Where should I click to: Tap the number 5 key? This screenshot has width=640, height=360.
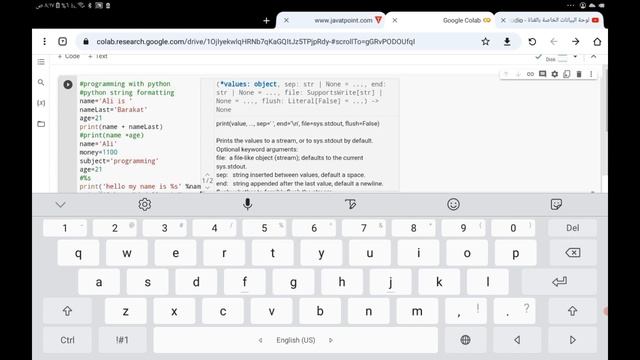264,228
